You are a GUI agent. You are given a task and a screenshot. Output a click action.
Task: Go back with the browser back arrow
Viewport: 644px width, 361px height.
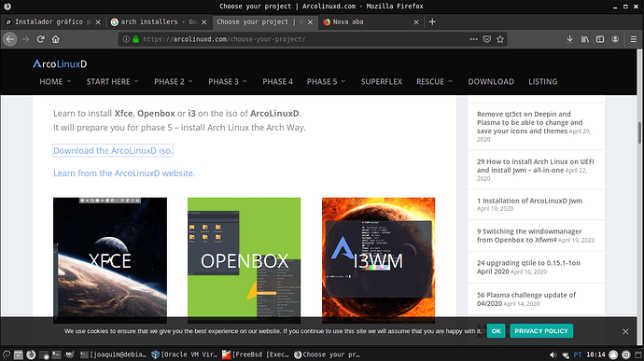click(x=10, y=39)
